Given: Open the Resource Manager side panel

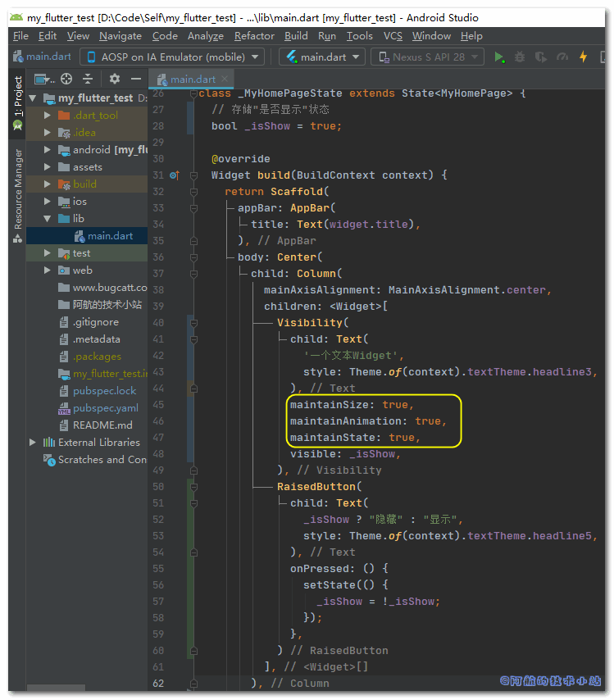Looking at the screenshot, I should coord(18,189).
